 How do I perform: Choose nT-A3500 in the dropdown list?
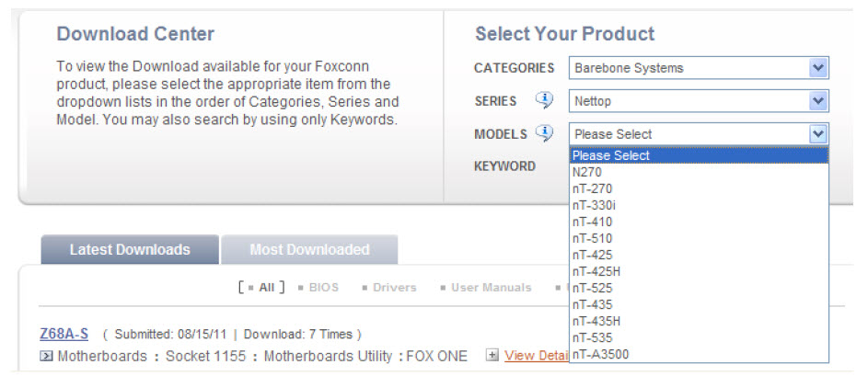click(x=699, y=354)
